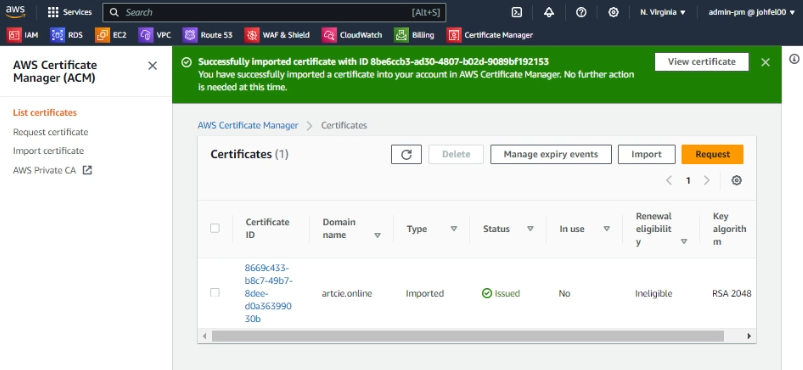
Task: Open the Certificate Manager shortcut
Action: click(x=490, y=35)
